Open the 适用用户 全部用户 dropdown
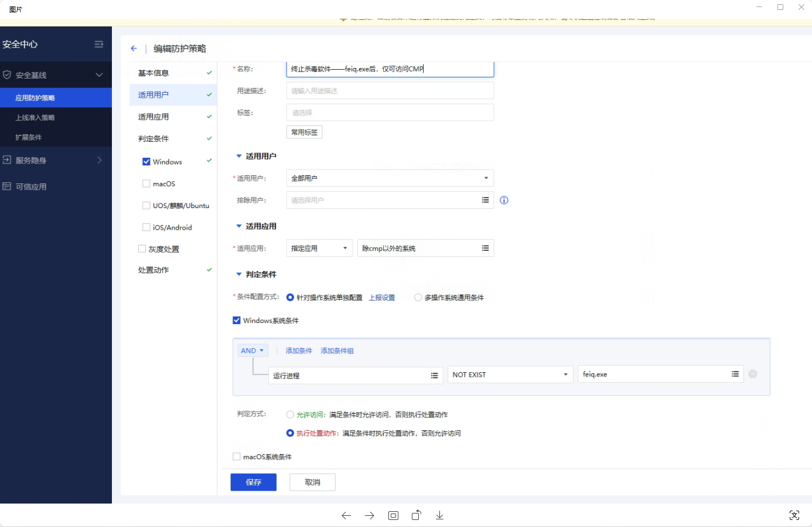 click(390, 178)
